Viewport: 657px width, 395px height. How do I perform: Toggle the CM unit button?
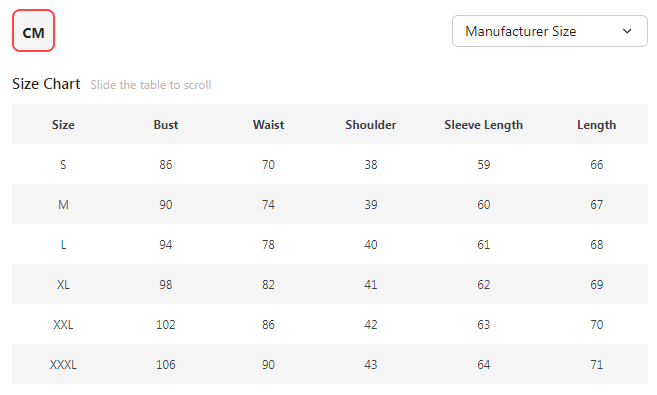point(34,31)
